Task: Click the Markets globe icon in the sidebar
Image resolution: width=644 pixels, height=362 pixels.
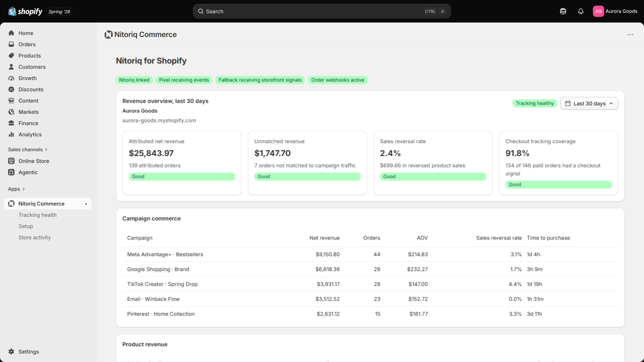Action: click(11, 112)
